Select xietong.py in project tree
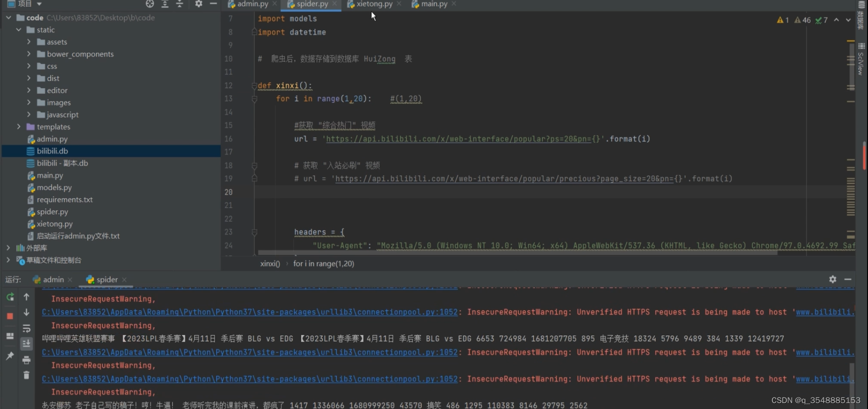Image resolution: width=868 pixels, height=409 pixels. pyautogui.click(x=55, y=224)
